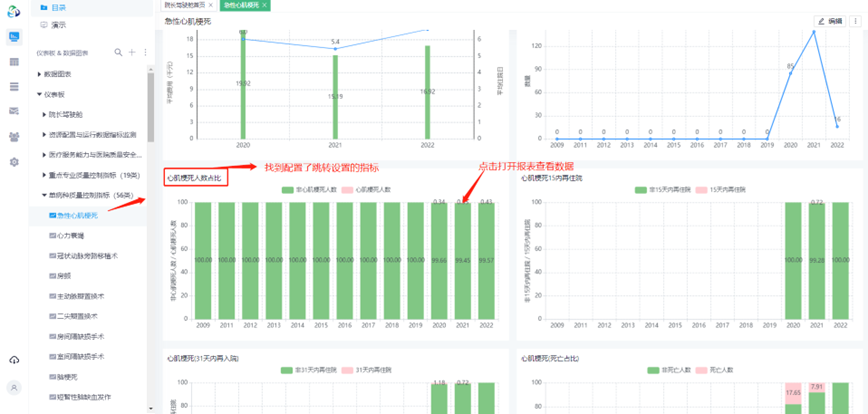Expand the 数据图表 tree node
The image size is (868, 414).
39,74
